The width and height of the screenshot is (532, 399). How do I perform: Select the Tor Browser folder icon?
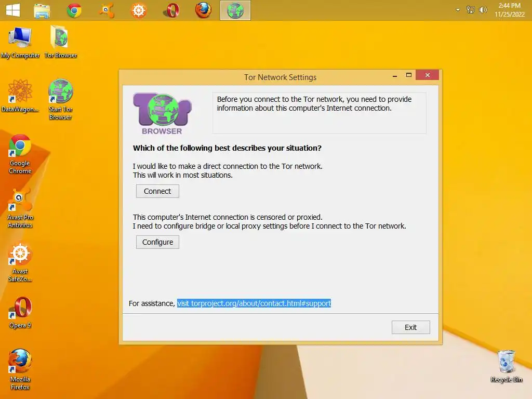pos(60,42)
